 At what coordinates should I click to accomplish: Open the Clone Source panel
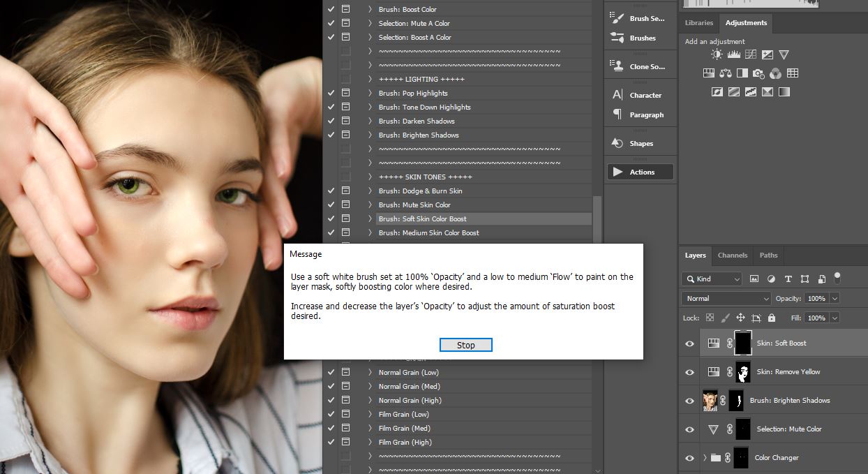pyautogui.click(x=641, y=66)
